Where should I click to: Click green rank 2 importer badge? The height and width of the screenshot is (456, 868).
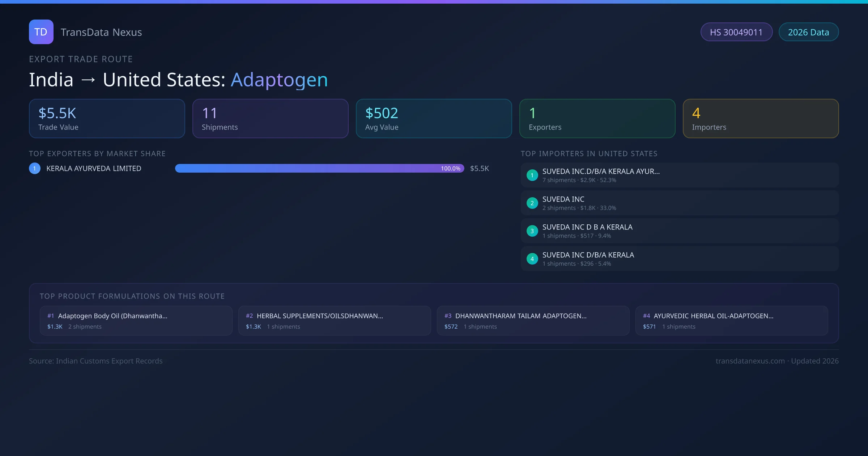(532, 203)
